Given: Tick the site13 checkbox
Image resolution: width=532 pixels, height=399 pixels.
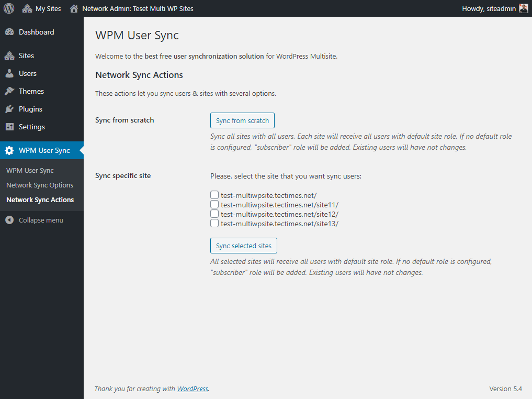Looking at the screenshot, I should 214,224.
